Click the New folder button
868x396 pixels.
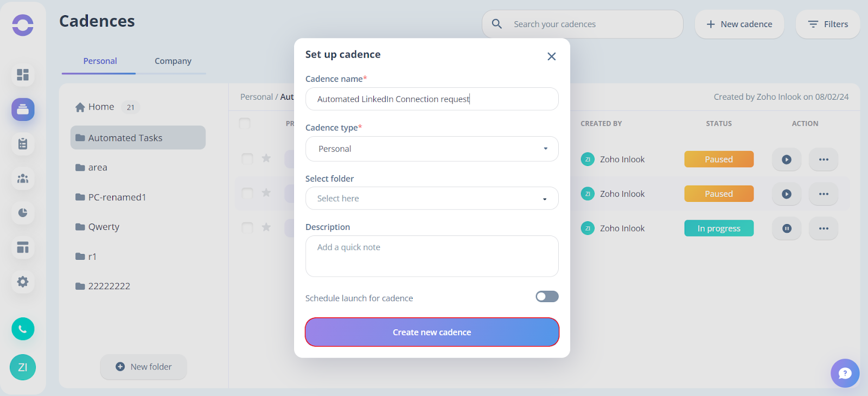point(144,367)
